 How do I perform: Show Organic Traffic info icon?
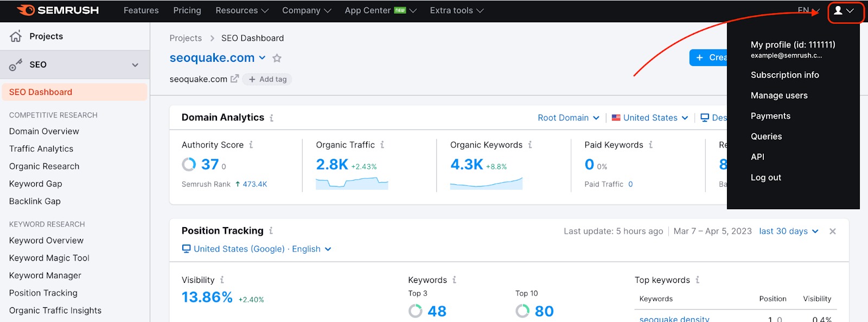tap(382, 145)
